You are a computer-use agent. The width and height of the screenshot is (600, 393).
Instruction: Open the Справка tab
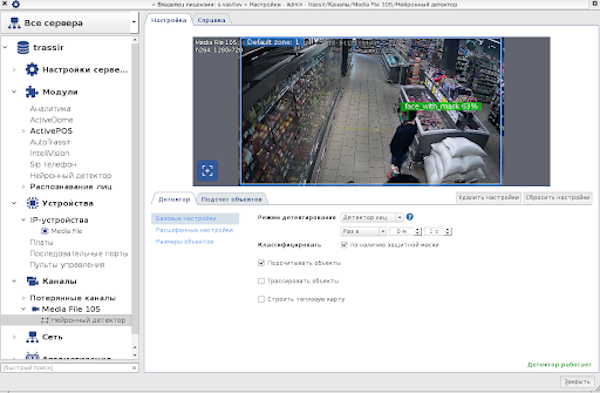[x=211, y=20]
